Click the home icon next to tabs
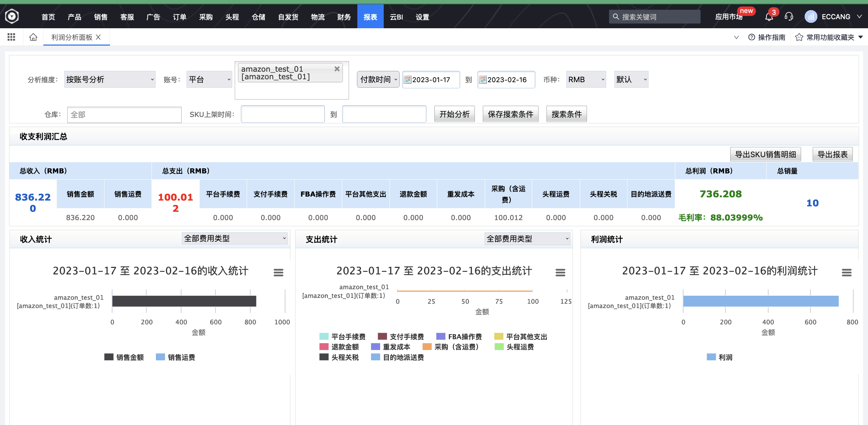 tap(33, 37)
